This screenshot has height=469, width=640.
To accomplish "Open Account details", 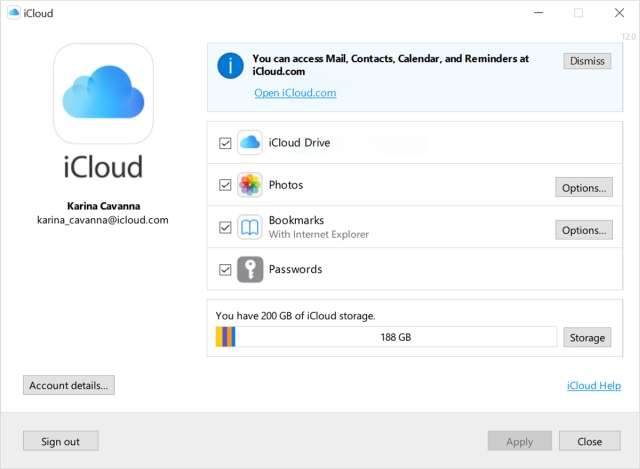I will coord(69,385).
